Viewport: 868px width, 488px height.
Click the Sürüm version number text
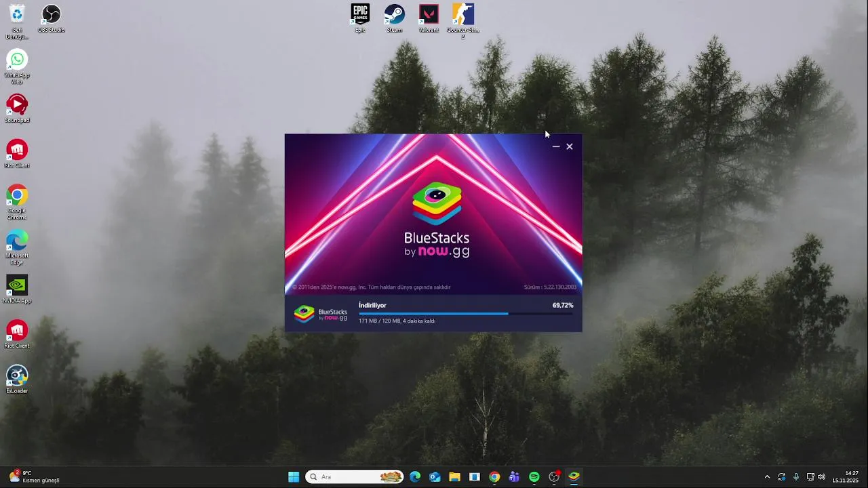point(550,287)
